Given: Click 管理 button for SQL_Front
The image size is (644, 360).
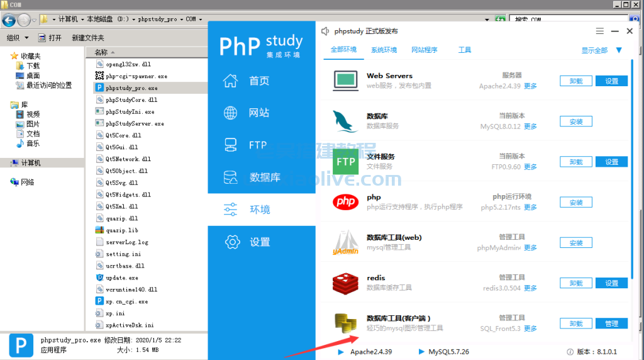Looking at the screenshot, I should coord(611,323).
